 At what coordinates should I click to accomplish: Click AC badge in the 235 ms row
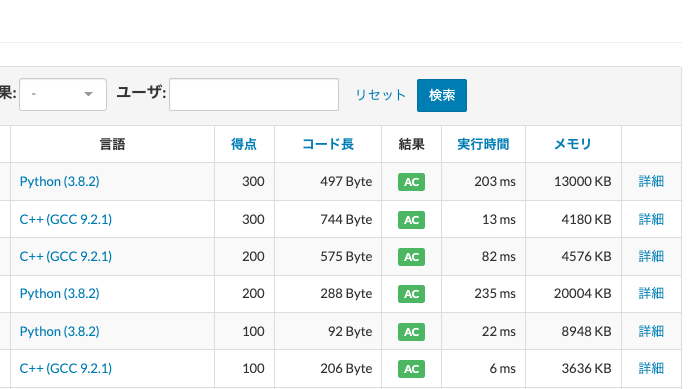tap(411, 294)
